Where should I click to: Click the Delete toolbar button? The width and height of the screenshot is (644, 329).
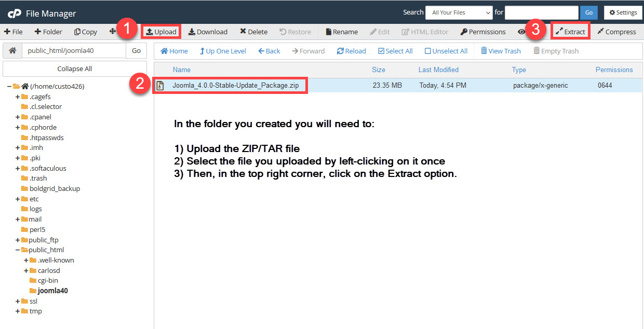(253, 32)
